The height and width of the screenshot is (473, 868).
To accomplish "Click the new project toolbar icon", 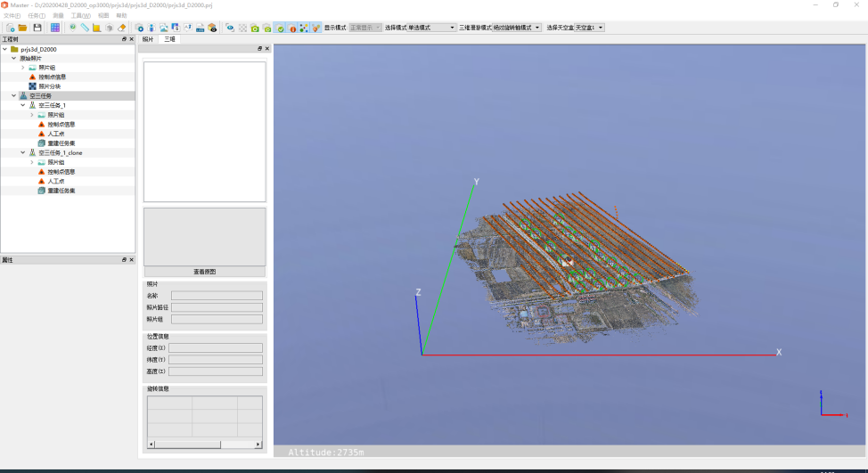I will point(10,28).
